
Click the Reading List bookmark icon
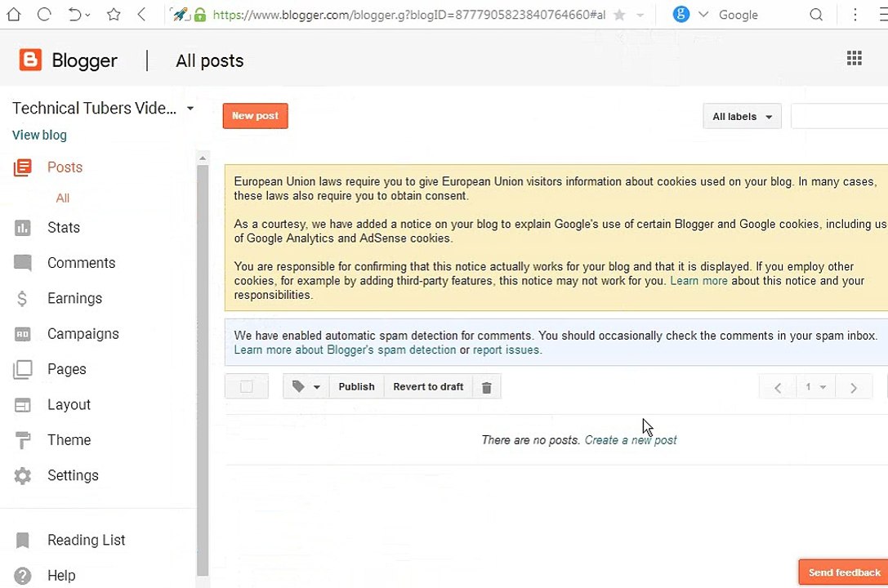point(22,541)
